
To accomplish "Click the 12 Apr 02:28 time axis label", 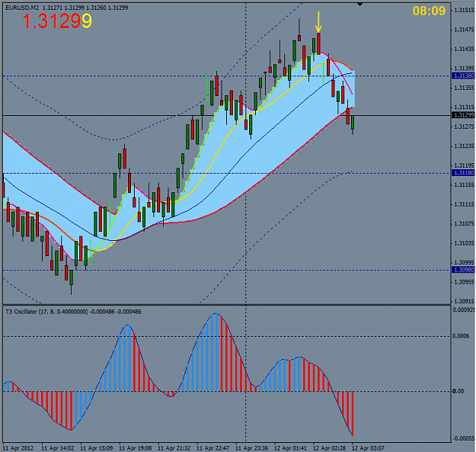I will pos(329,448).
